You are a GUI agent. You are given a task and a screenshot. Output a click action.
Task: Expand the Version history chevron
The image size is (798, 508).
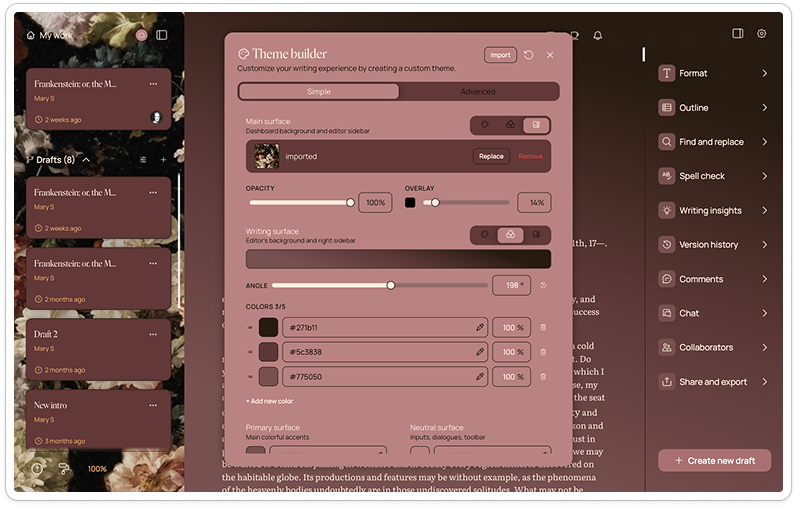pyautogui.click(x=764, y=245)
